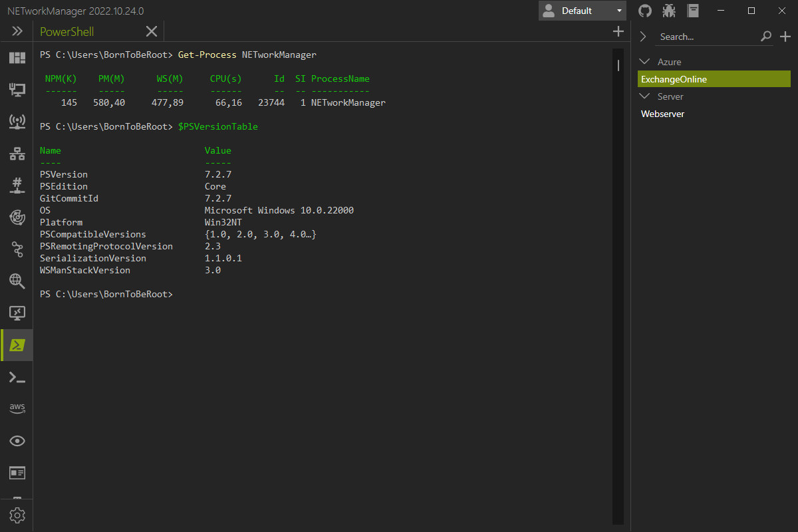Switch to the PowerShell tab

click(67, 31)
